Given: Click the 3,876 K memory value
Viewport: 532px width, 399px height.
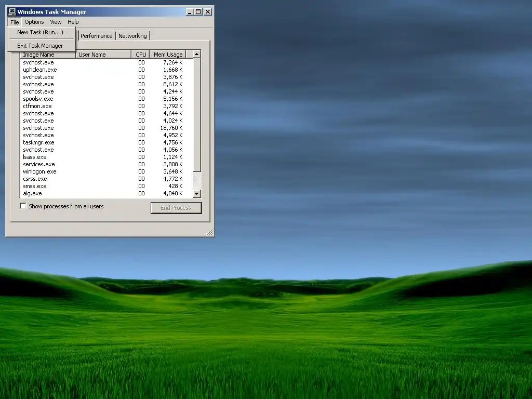Looking at the screenshot, I should [x=172, y=77].
